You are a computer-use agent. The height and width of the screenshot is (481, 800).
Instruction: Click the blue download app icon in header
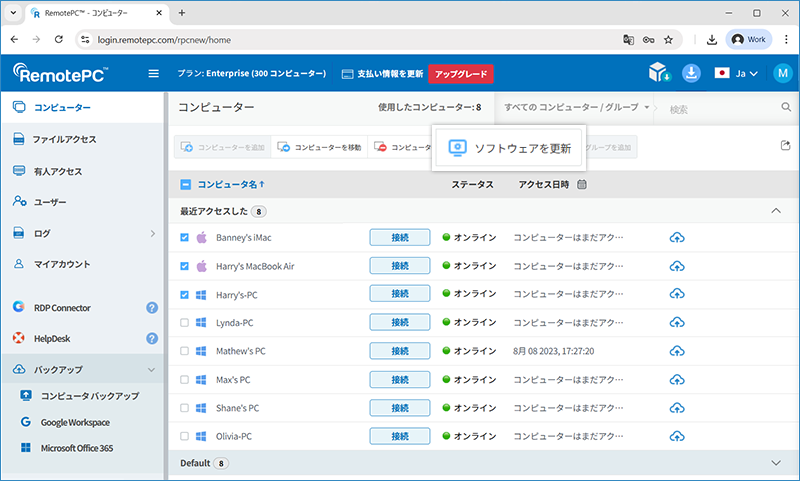(x=691, y=73)
